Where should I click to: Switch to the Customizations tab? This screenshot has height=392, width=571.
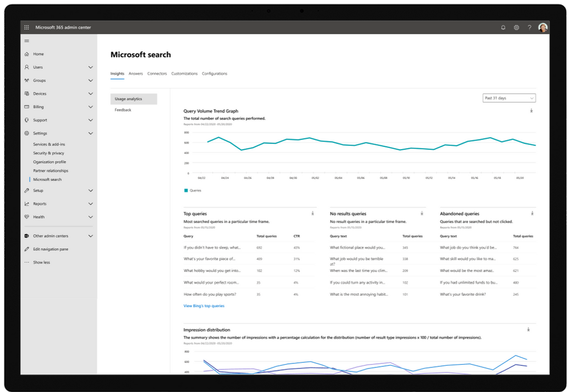click(184, 74)
